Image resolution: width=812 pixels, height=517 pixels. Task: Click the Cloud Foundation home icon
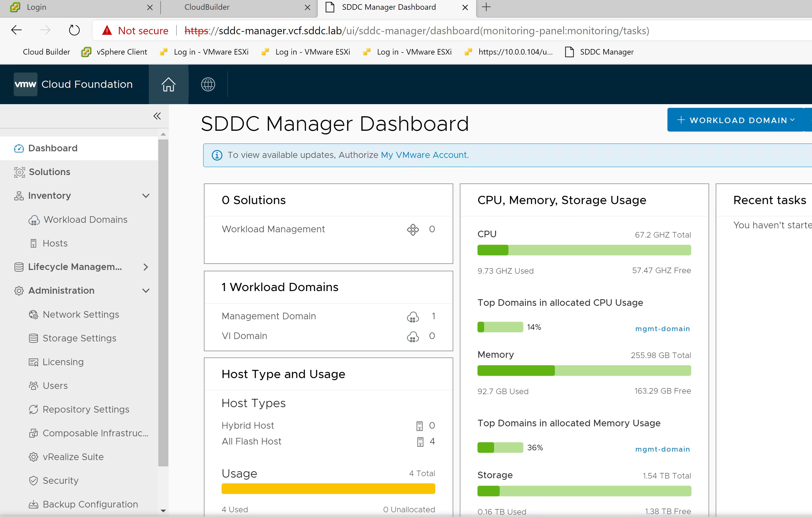[x=169, y=84]
